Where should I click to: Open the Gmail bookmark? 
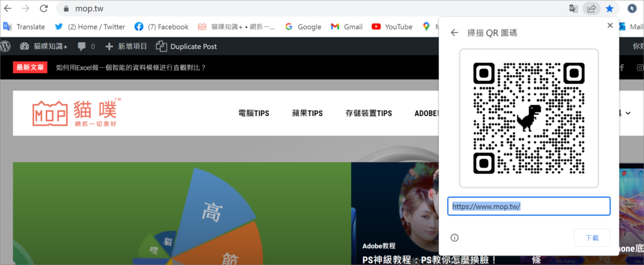click(x=347, y=26)
